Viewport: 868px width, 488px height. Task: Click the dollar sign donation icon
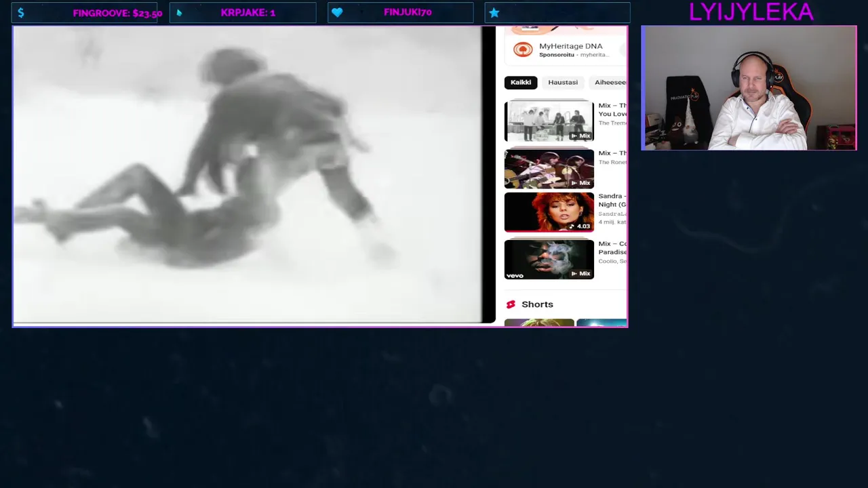point(21,13)
